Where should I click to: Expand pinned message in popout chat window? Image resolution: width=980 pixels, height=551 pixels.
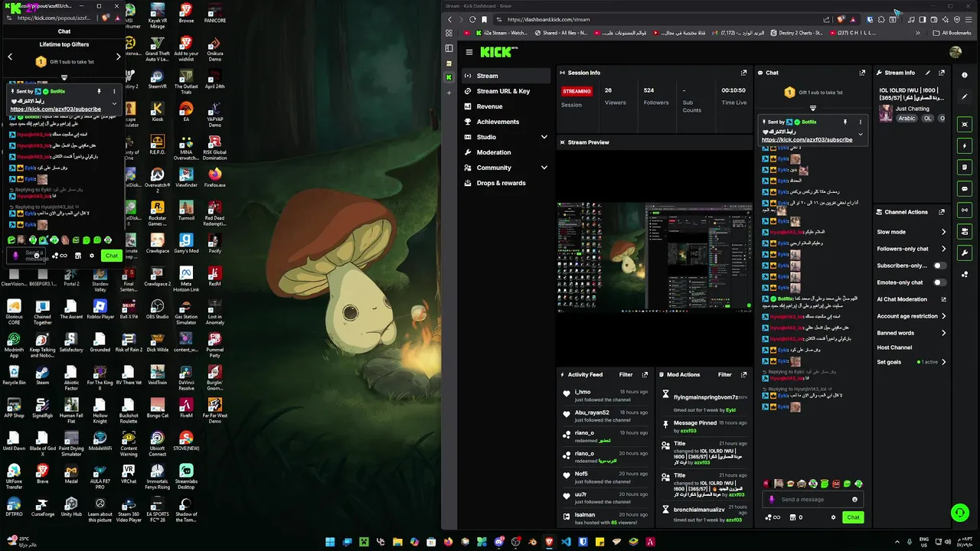pos(114,103)
